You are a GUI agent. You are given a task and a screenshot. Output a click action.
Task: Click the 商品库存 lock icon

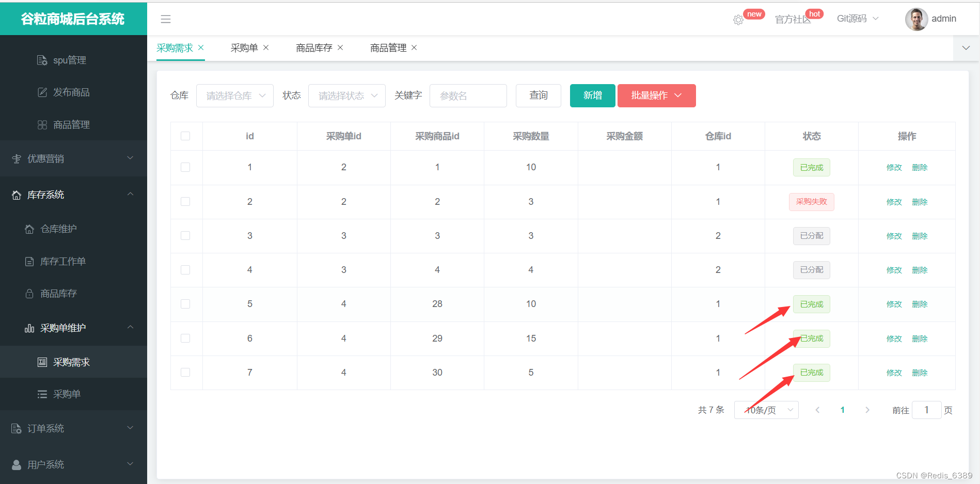tap(29, 294)
